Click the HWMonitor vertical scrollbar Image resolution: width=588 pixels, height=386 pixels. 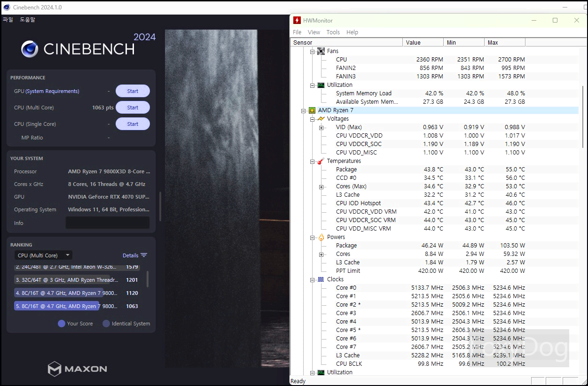point(583,117)
